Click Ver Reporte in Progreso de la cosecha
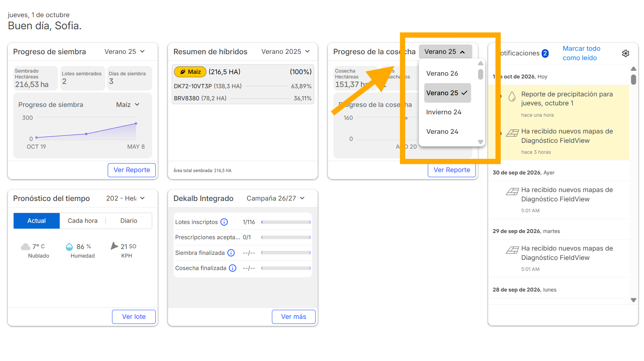 tap(452, 170)
